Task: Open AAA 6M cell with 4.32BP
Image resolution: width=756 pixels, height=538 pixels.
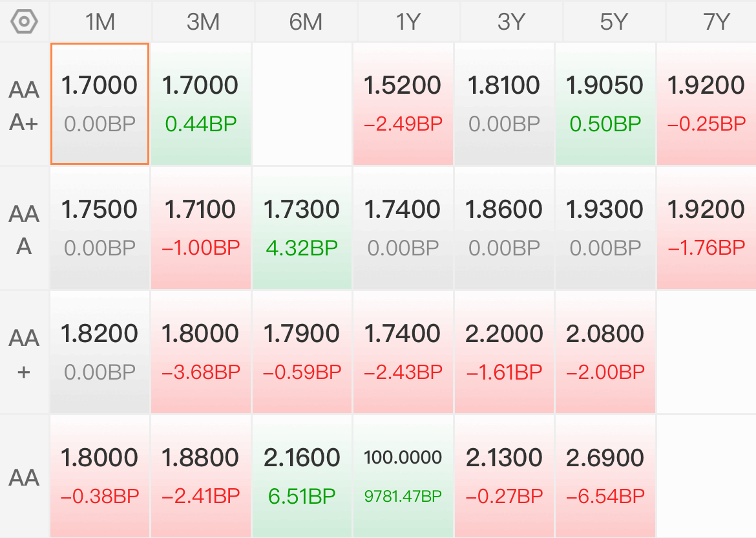Action: (x=302, y=228)
